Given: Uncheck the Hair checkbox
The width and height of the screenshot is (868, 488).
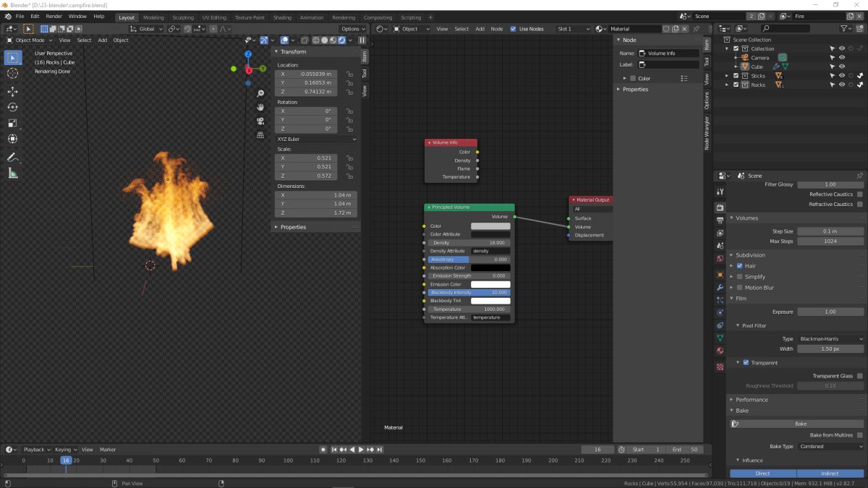Looking at the screenshot, I should click(739, 266).
